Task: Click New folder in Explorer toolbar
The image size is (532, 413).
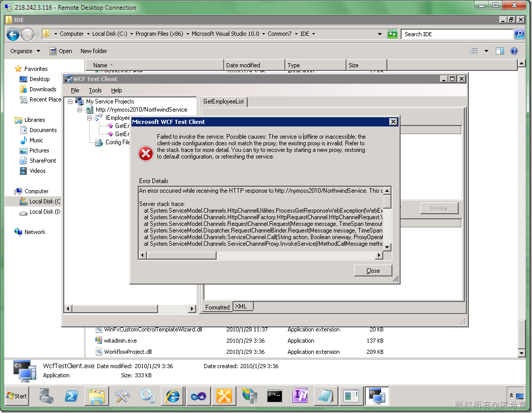Action: pos(94,51)
